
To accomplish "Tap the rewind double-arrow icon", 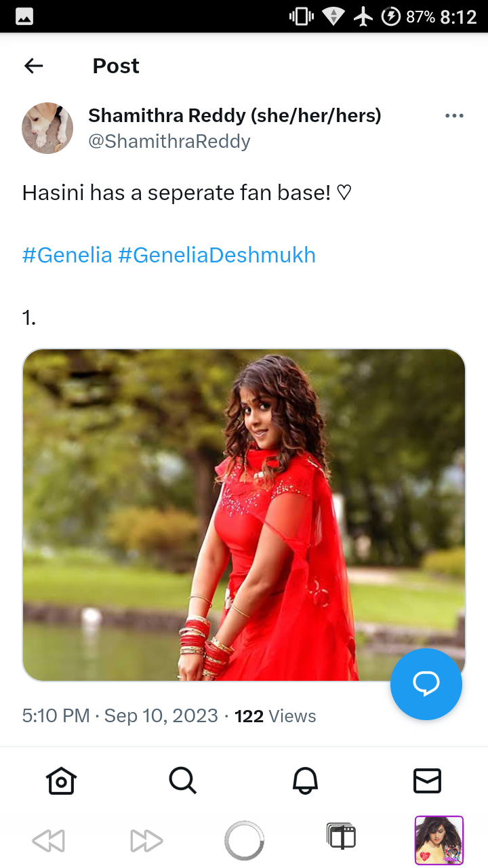I will pos(48,841).
